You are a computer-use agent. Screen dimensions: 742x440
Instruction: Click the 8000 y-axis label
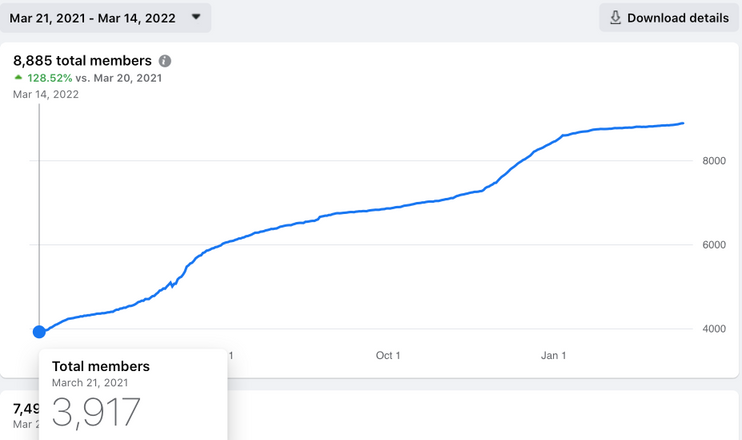pos(713,160)
